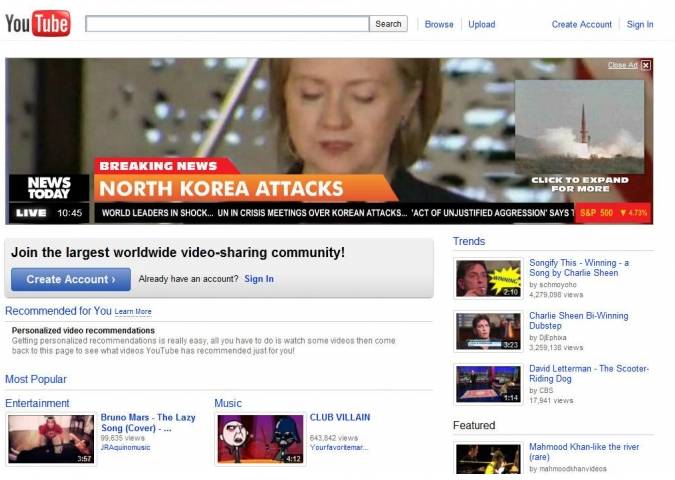Screen dimensions: 675x480
Task: Open the Browse menu item
Action: tap(439, 25)
